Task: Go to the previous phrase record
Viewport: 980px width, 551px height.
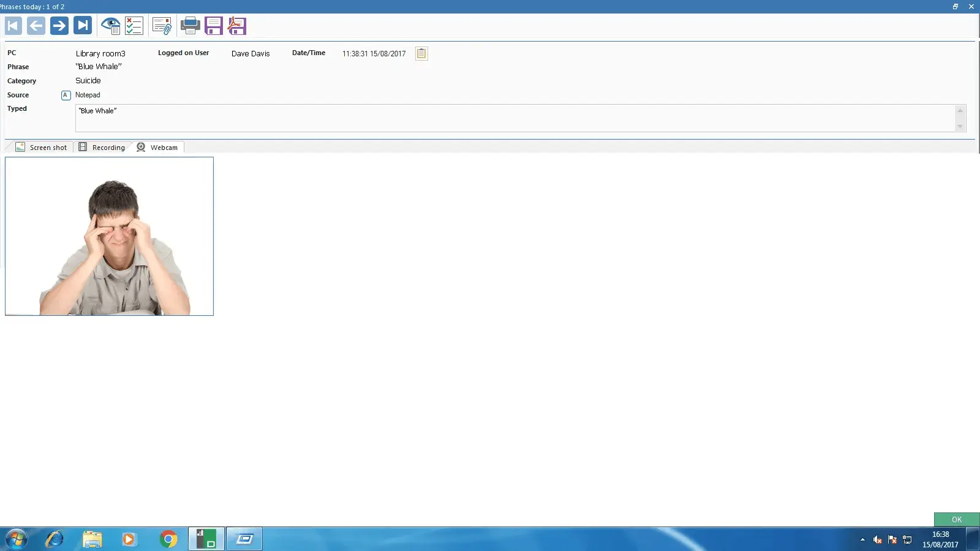Action: (x=36, y=26)
